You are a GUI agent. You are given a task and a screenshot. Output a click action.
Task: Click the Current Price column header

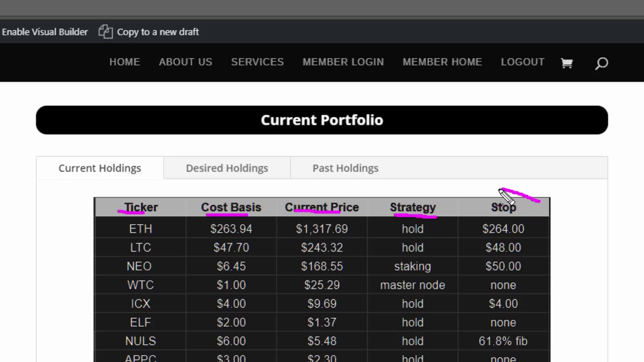[322, 207]
